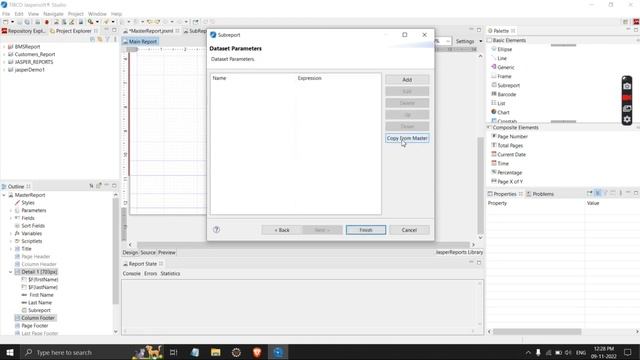Select the Time composite element

[502, 163]
